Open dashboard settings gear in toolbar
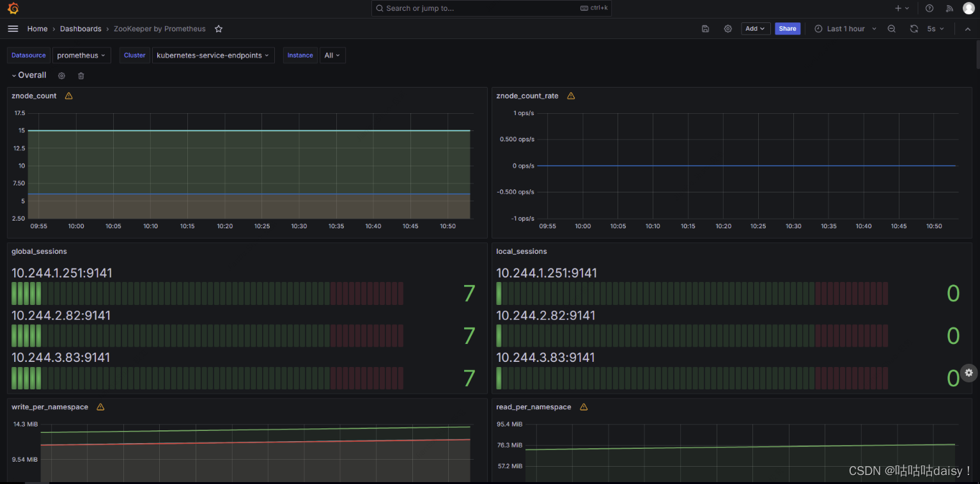980x484 pixels. [727, 29]
